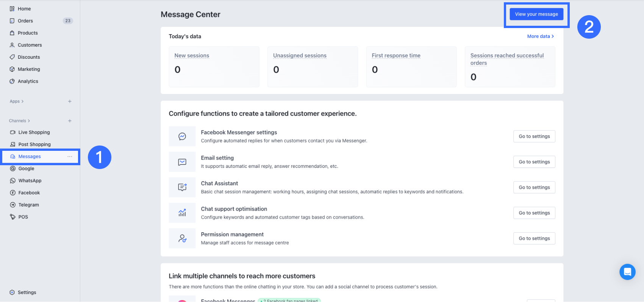Click the Permission management user icon

[182, 238]
